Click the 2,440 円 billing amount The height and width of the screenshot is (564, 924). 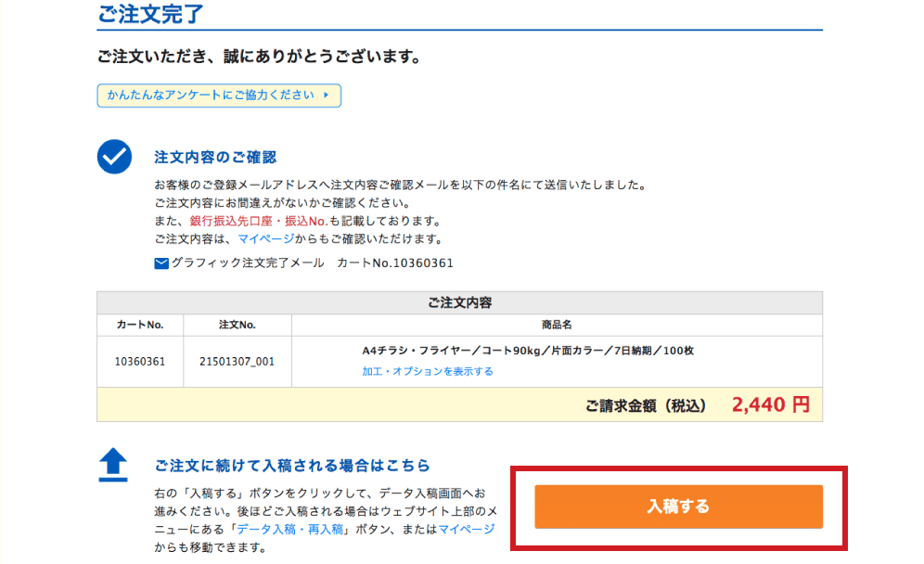click(770, 405)
